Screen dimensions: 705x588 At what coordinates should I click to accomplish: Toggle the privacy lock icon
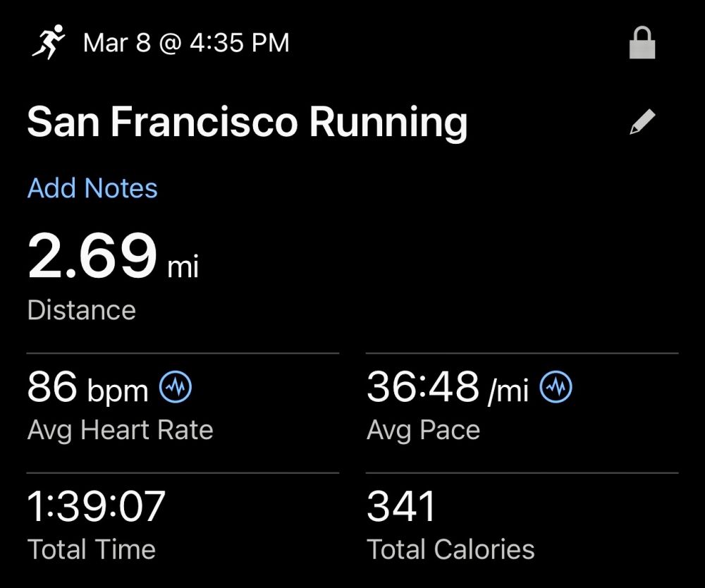(642, 44)
